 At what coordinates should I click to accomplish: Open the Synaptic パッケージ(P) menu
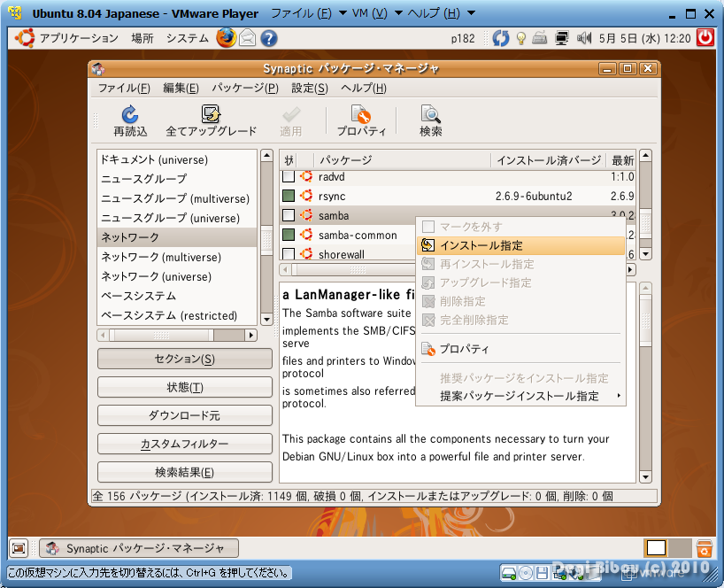(x=245, y=88)
